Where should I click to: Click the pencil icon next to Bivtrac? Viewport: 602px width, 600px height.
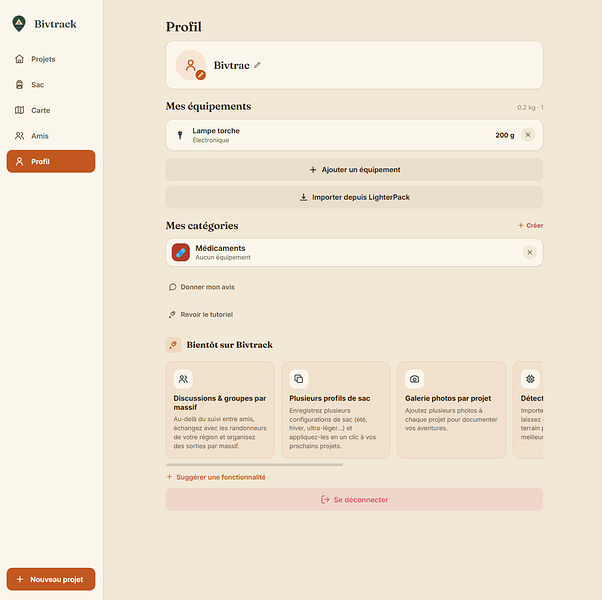tap(257, 65)
